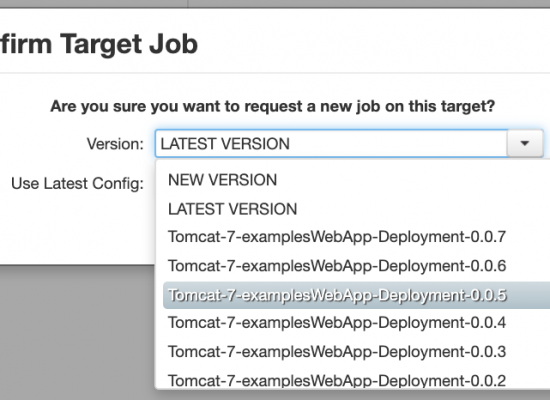
Task: Click the Use Latest Config: label
Action: (x=78, y=184)
